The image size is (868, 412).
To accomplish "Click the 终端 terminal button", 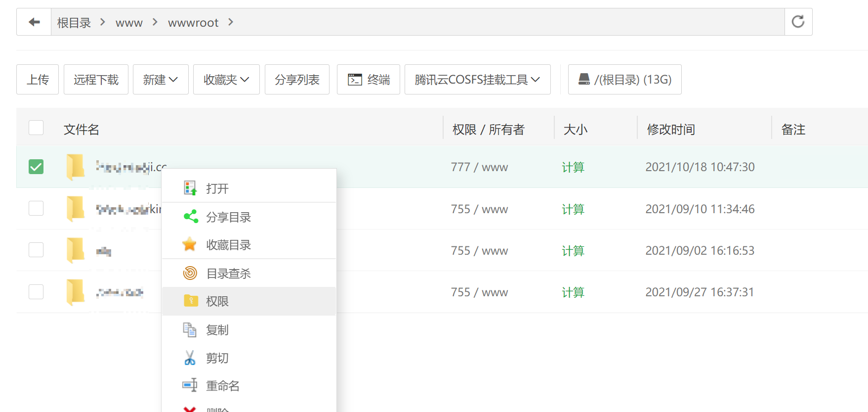I will click(x=368, y=79).
